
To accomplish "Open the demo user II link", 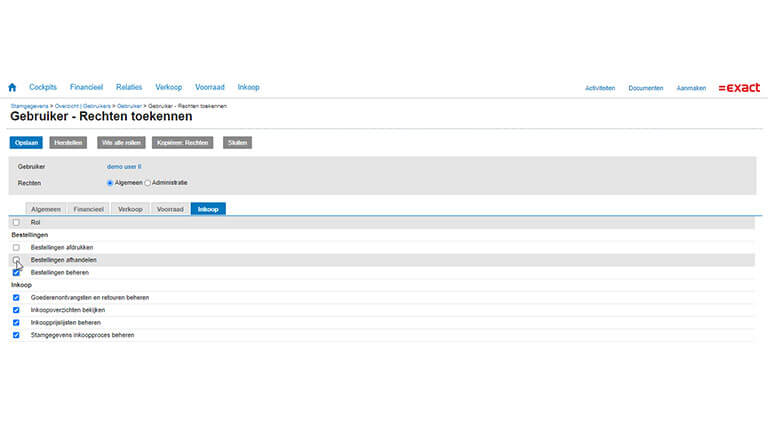I will (125, 166).
